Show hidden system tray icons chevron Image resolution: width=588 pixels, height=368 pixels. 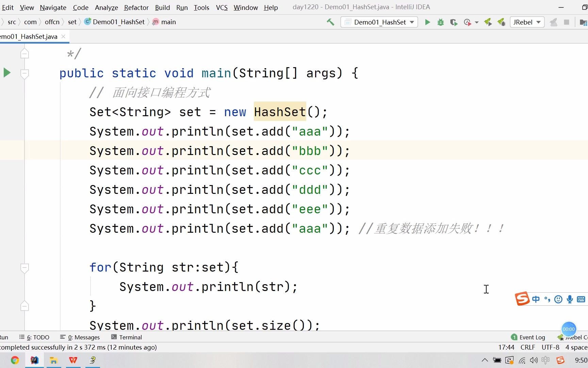tap(485, 360)
